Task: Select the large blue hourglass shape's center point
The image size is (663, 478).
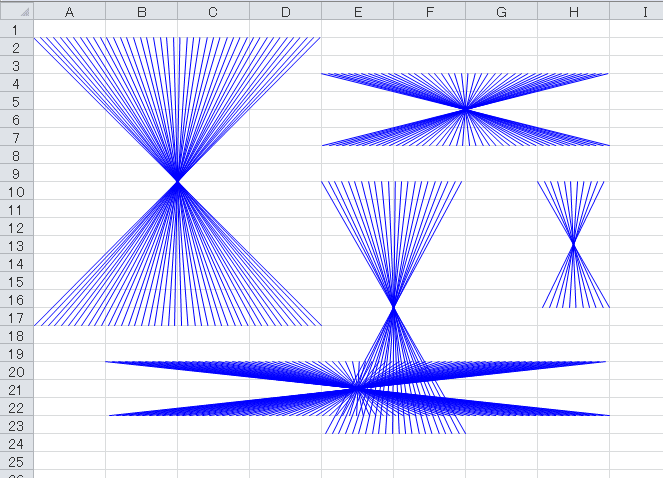Action: [178, 181]
